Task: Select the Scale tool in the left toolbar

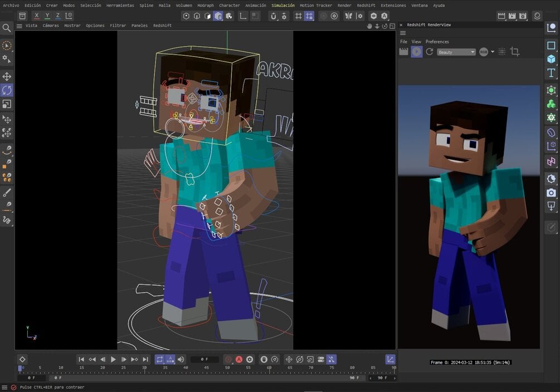Action: [7, 104]
